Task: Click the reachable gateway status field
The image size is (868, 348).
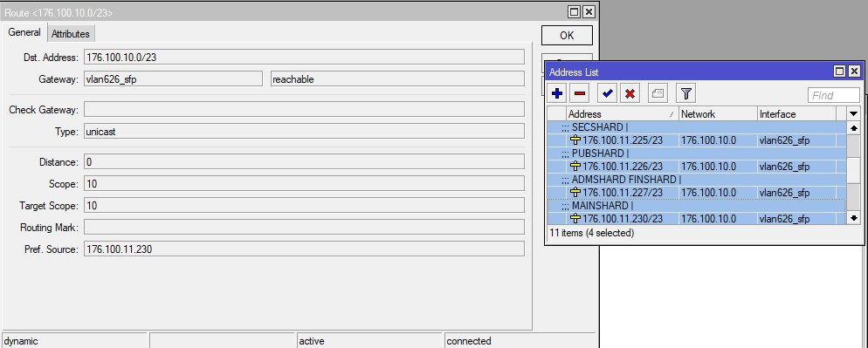Action: click(397, 79)
